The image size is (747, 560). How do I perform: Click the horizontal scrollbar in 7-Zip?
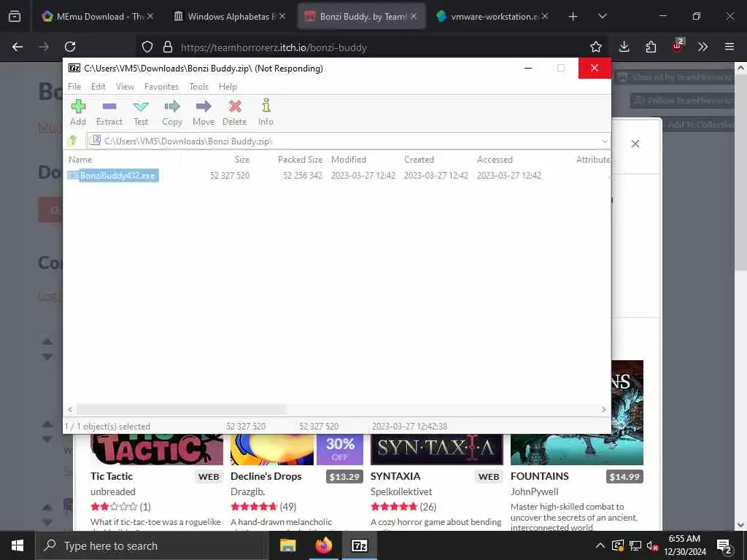point(181,410)
